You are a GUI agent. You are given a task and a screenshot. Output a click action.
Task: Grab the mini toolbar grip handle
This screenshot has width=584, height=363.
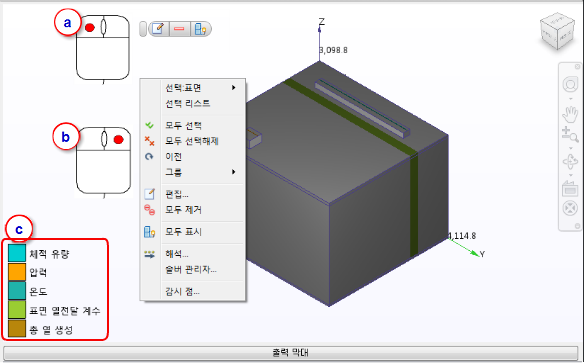tap(143, 29)
